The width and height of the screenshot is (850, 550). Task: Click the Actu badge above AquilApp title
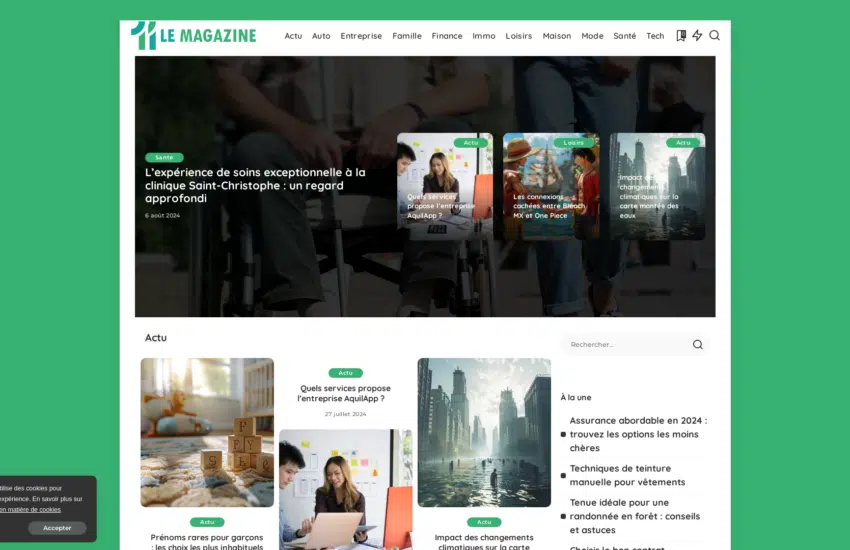[x=345, y=373]
